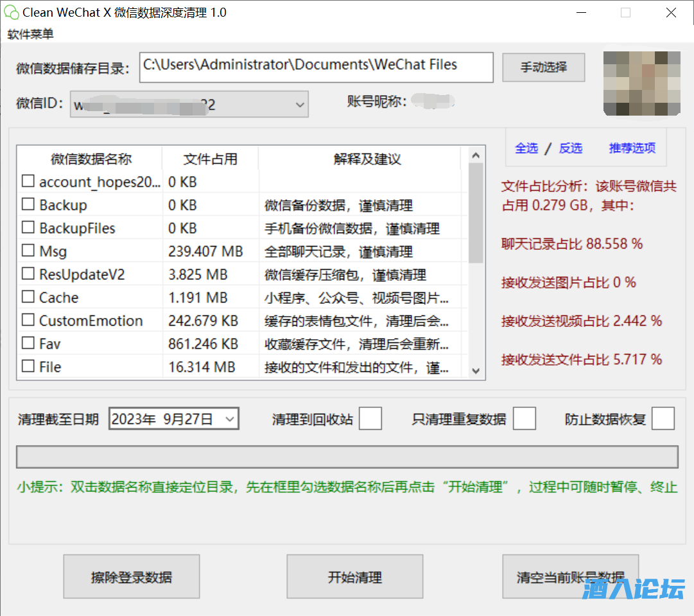The height and width of the screenshot is (616, 694).
Task: Click the list scroll up arrow
Action: 476,155
